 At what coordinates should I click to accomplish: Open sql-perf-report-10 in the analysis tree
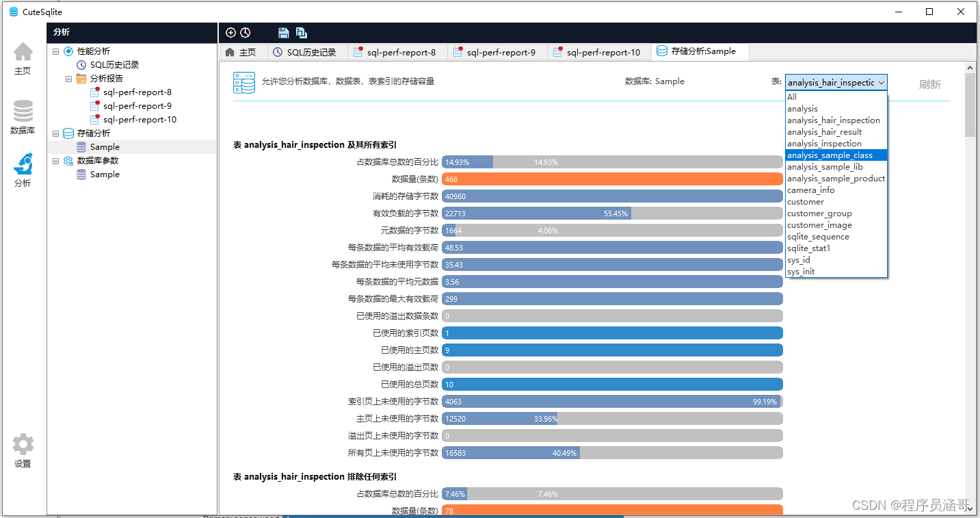coord(140,120)
